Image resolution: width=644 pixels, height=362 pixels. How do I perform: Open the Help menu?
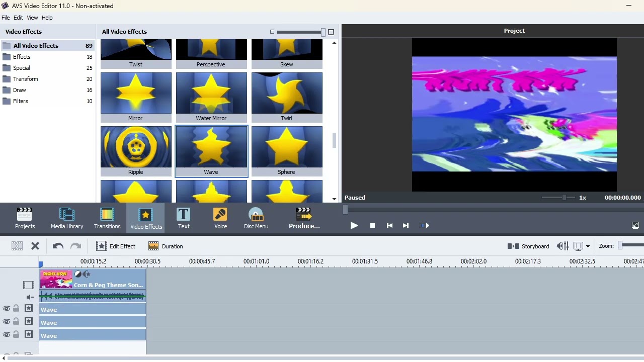click(47, 18)
